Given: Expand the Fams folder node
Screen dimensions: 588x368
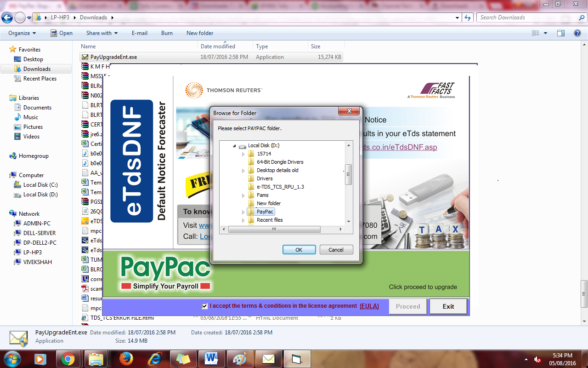Looking at the screenshot, I should coord(243,195).
